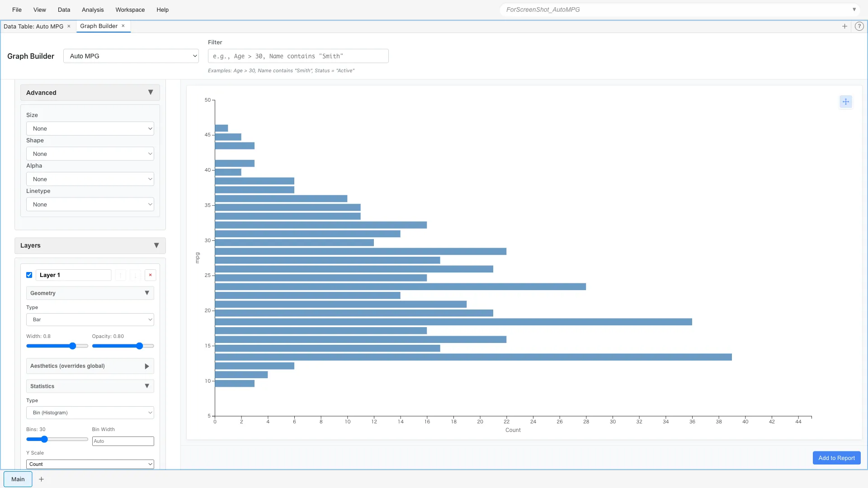Open the Analysis menu
The image size is (868, 488).
(92, 9)
